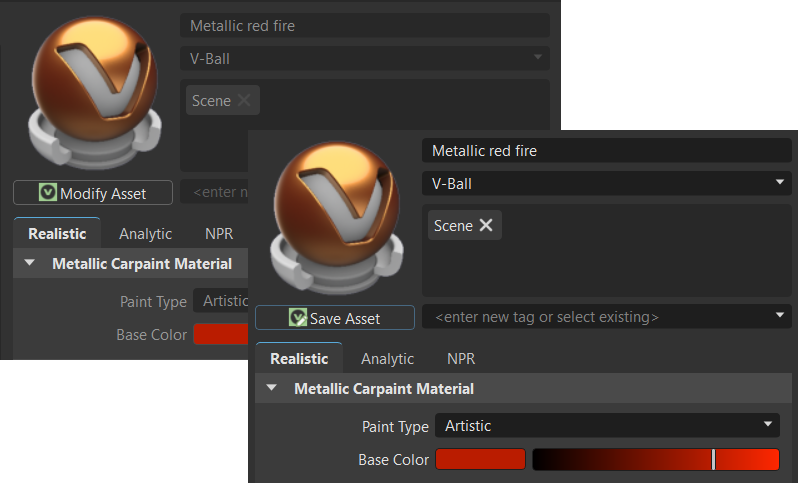Click Paint Type label in front panel
The image size is (798, 483).
coord(395,427)
